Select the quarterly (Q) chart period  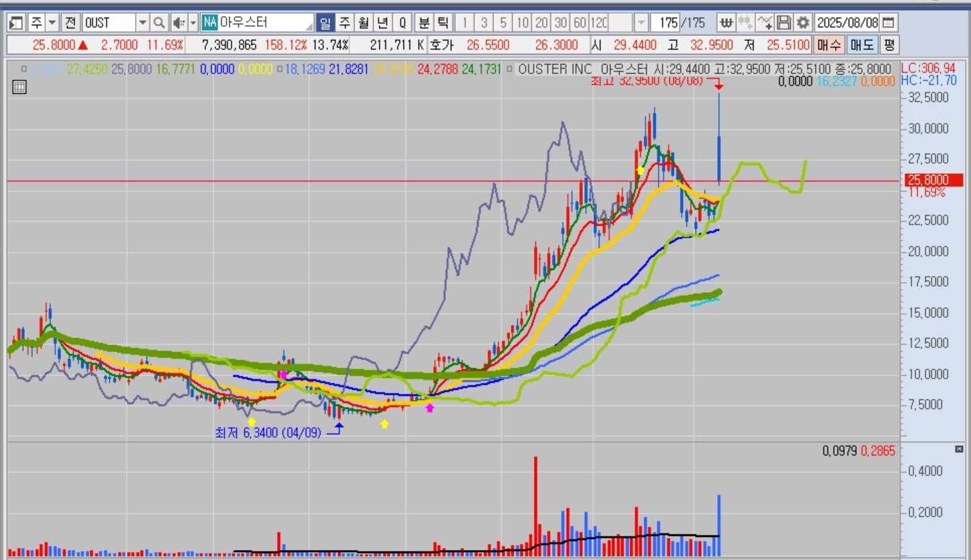pyautogui.click(x=402, y=23)
